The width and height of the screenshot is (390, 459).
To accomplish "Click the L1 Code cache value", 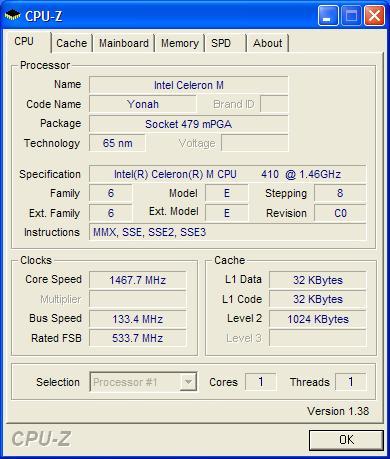I will (x=317, y=299).
